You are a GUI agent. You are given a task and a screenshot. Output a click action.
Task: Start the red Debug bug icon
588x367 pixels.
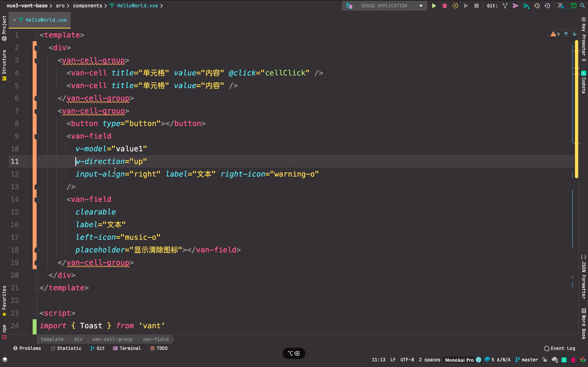pyautogui.click(x=444, y=6)
